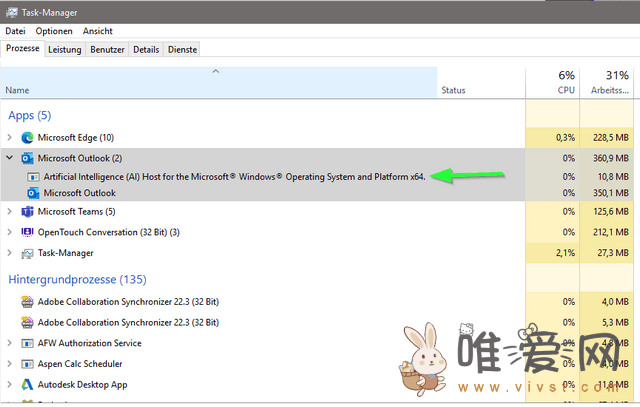Switch to the Dienste tab
Screen dimensions: 640x407
182,49
